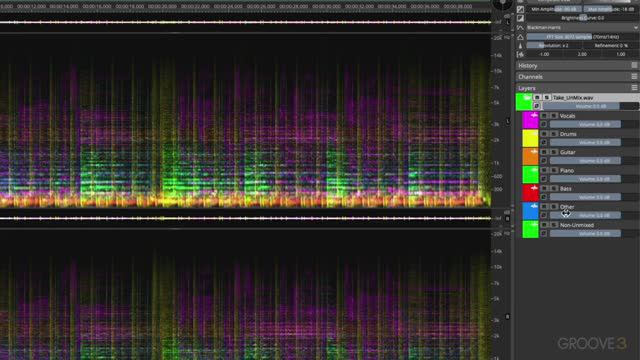The height and width of the screenshot is (360, 640).
Task: Open the Layers panel menu icon
Action: (634, 88)
